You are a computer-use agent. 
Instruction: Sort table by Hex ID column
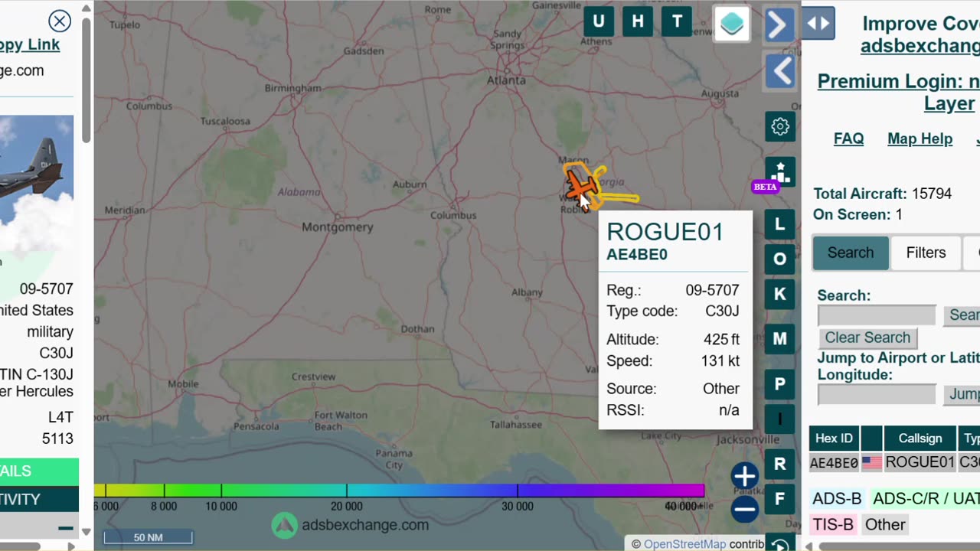pyautogui.click(x=834, y=439)
